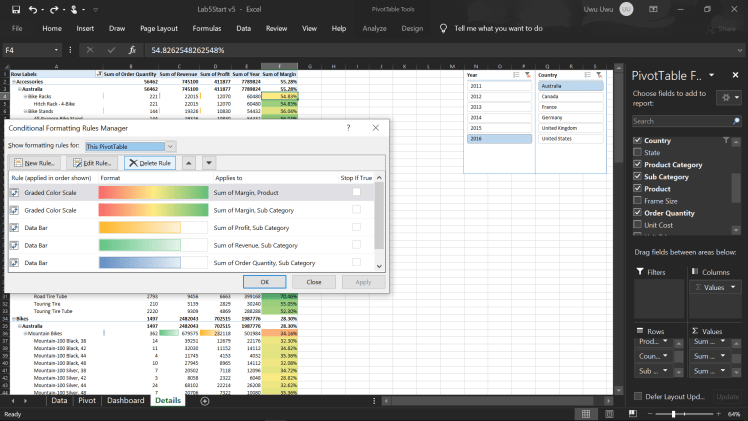Open the PivotTable Fields tools gear dropdown
Image resolution: width=748 pixels, height=421 pixels.
click(728, 96)
